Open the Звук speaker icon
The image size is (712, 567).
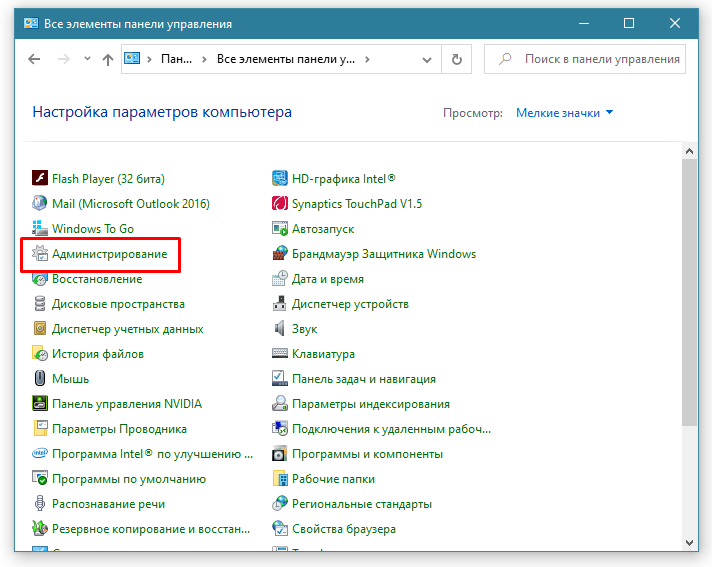click(x=280, y=329)
